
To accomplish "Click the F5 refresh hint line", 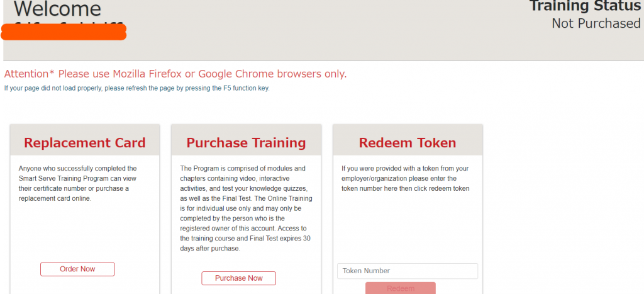I will click(136, 88).
